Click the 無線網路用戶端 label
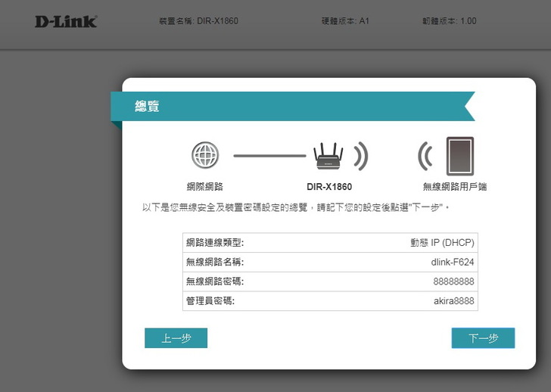This screenshot has height=392, width=551. coord(455,186)
